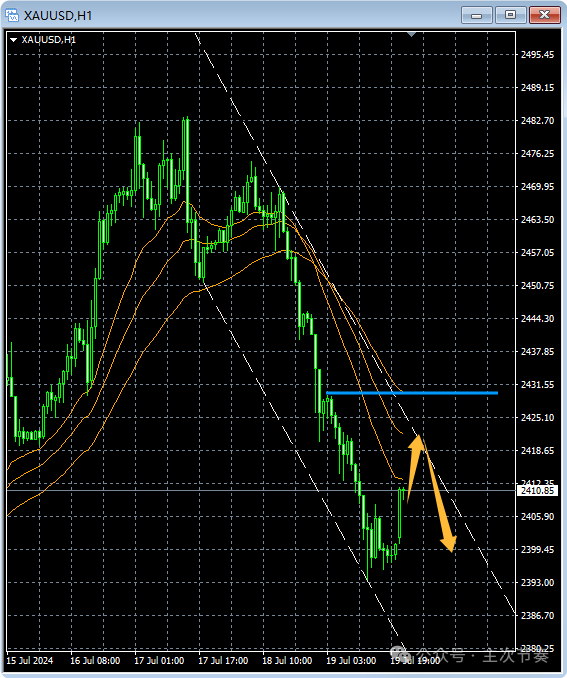Click the chart shift triangle marker
Image resolution: width=567 pixels, height=678 pixels.
411,34
